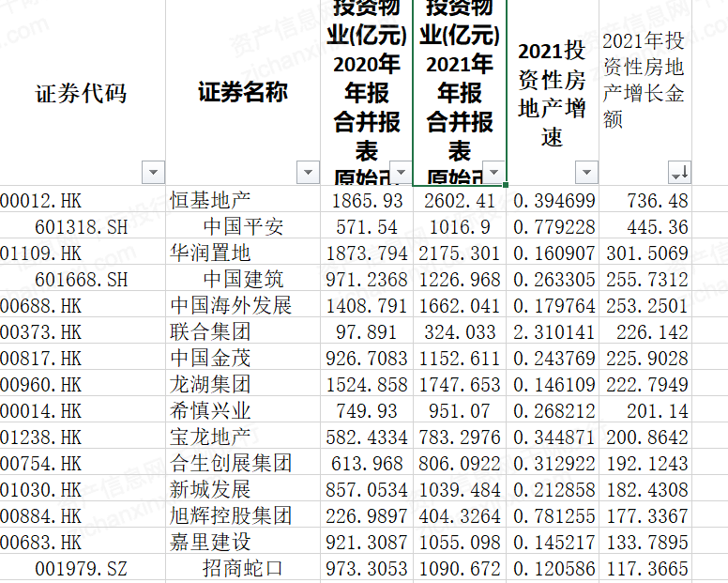Screen dimensions: 728x583
Task: Select cell 希慎兴业
Action: [243, 410]
